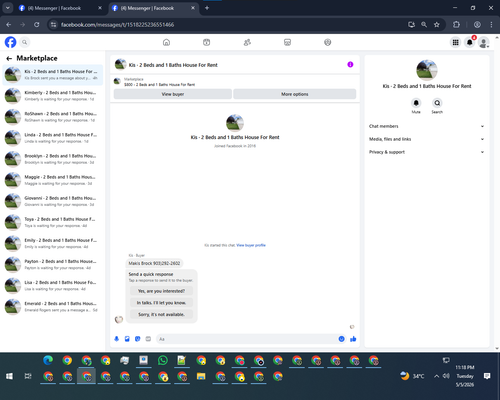Open emoji picker in message box

pyautogui.click(x=341, y=339)
